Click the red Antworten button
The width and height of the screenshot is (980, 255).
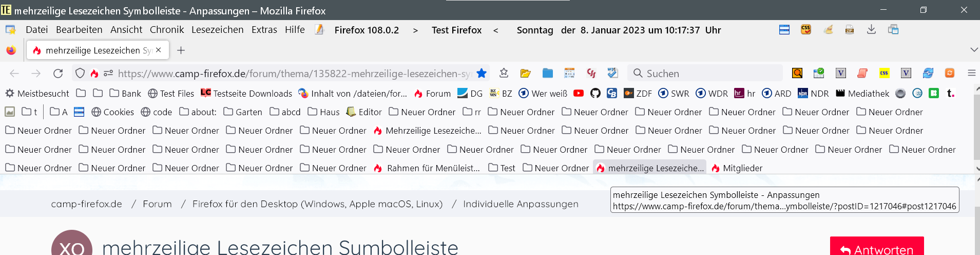pos(876,249)
